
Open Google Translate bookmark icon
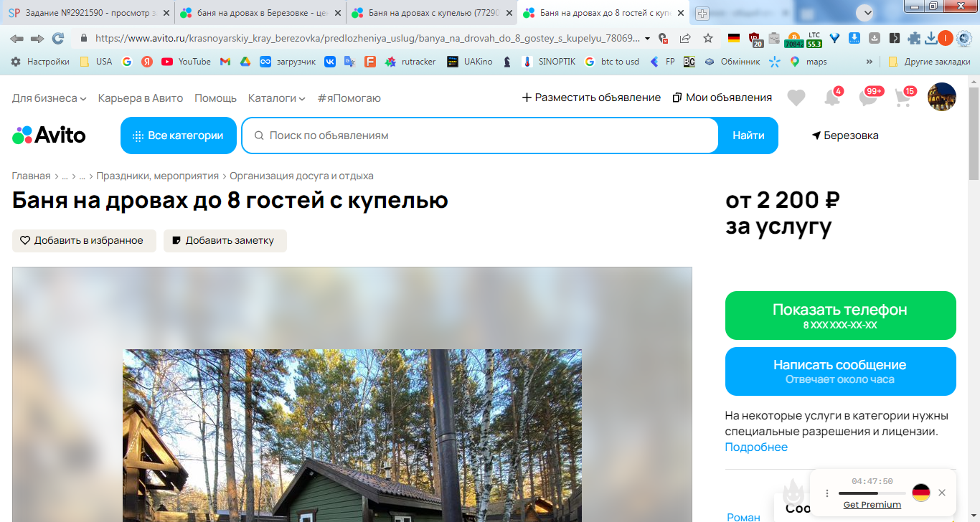pyautogui.click(x=349, y=62)
